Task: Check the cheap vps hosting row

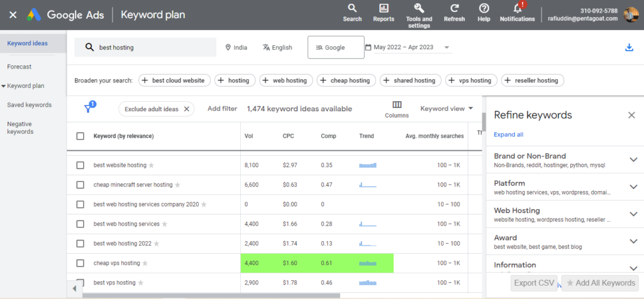Action: click(x=80, y=263)
